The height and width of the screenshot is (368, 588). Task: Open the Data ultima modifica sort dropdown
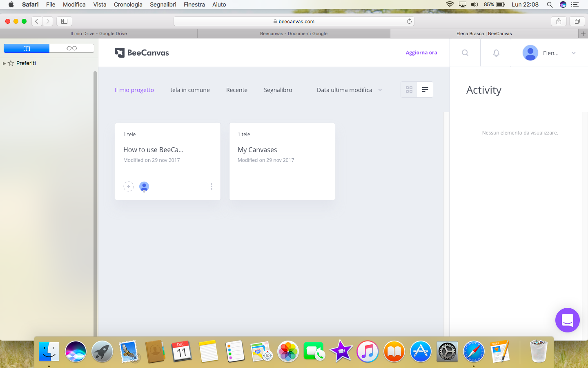(350, 90)
